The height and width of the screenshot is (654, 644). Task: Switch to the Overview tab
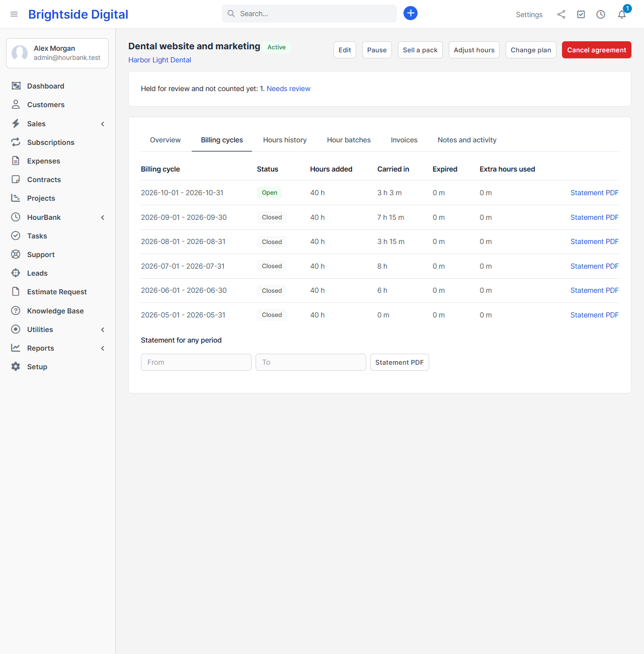(165, 140)
